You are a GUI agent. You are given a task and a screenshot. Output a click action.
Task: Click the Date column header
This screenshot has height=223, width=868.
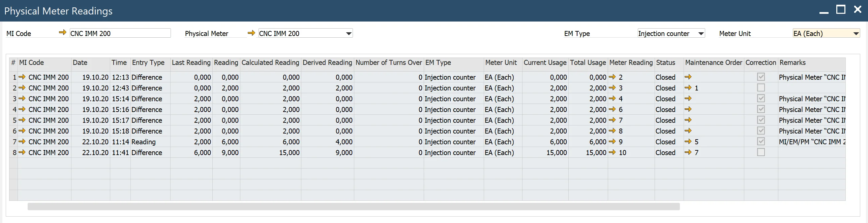(80, 63)
